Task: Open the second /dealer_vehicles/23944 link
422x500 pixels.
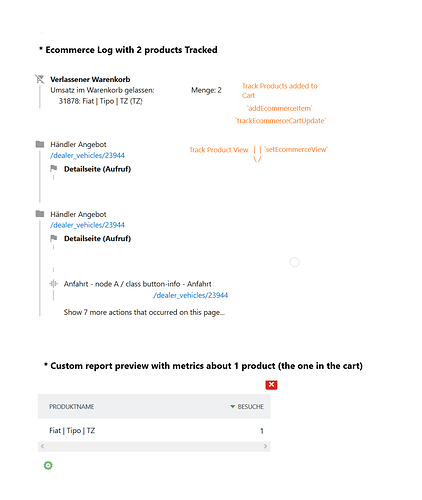Action: click(x=87, y=225)
